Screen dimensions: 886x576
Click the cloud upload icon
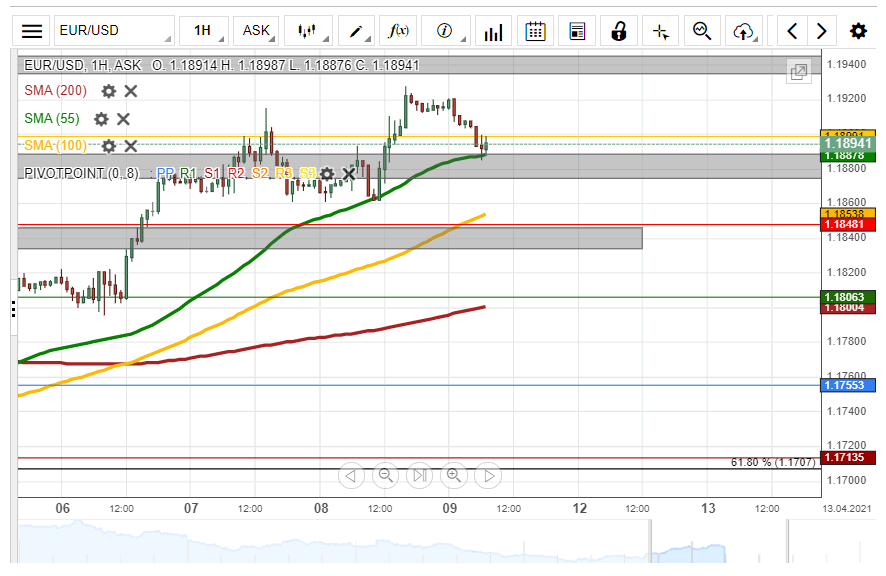[x=743, y=31]
